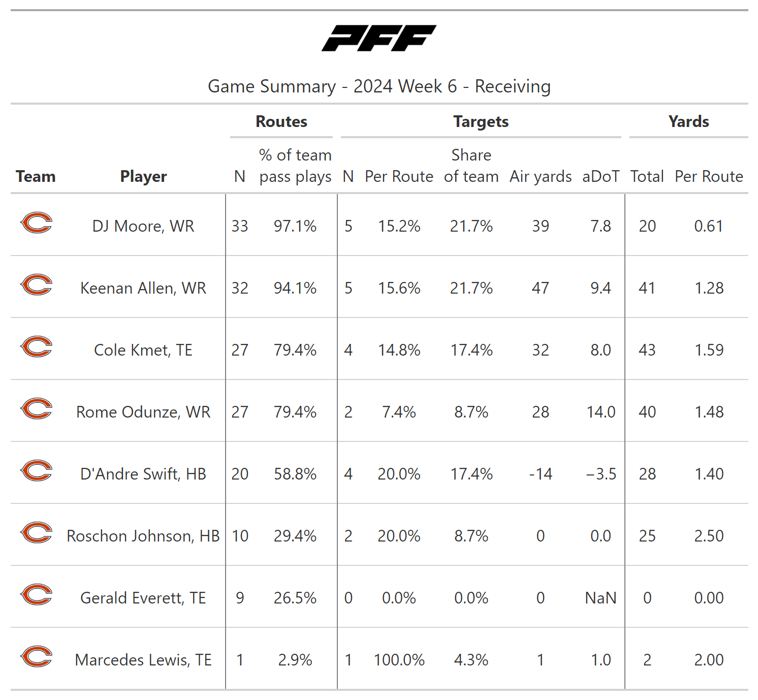Select the Targets column group header
The width and height of the screenshot is (758, 700).
tap(481, 122)
